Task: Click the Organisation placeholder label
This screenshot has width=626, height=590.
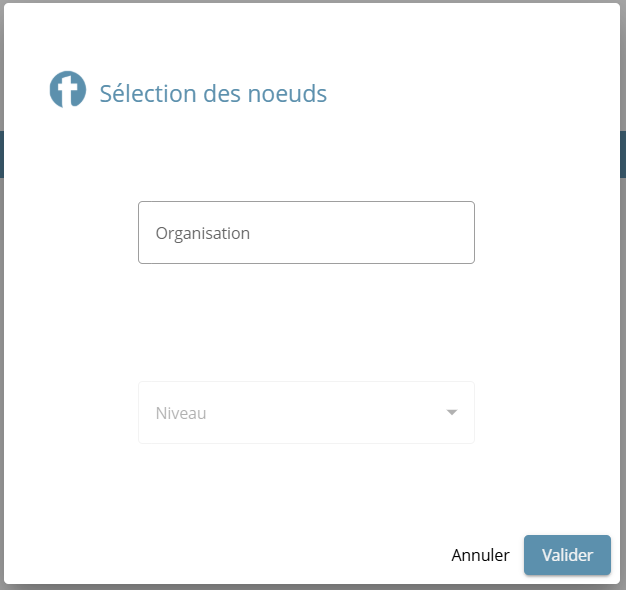Action: click(203, 233)
